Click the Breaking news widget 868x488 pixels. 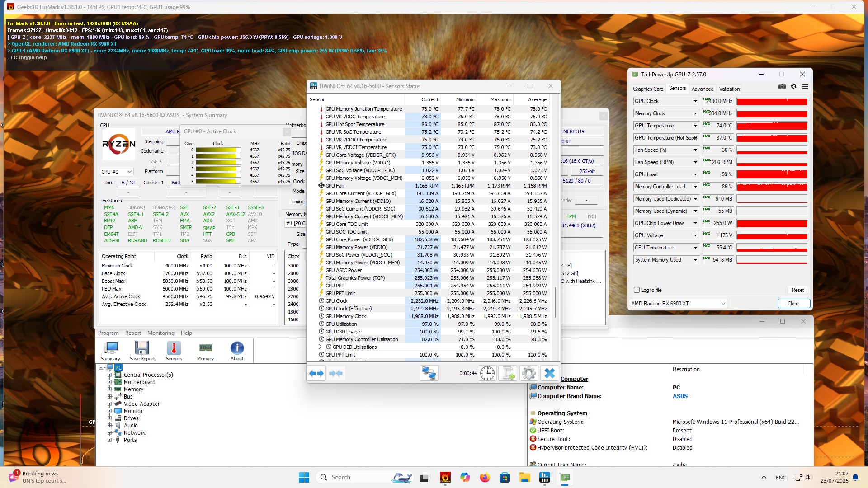click(x=38, y=477)
